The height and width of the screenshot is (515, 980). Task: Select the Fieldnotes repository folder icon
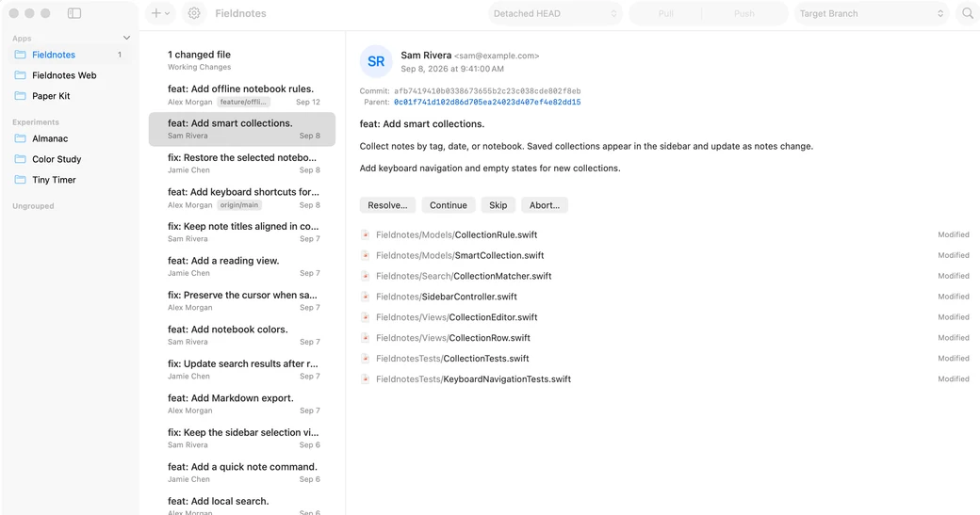coord(21,55)
